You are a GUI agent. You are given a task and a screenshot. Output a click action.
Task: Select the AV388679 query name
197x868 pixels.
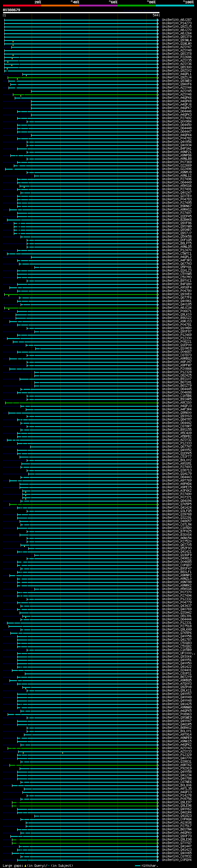click(11, 10)
